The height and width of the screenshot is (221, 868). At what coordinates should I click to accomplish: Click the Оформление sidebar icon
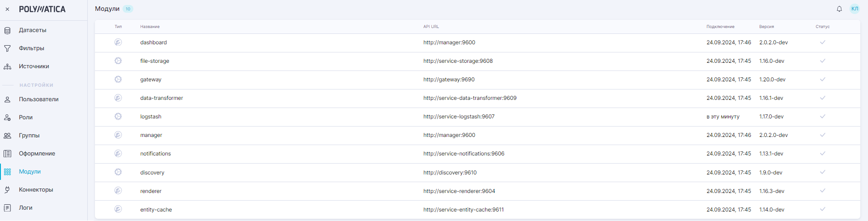[7, 154]
